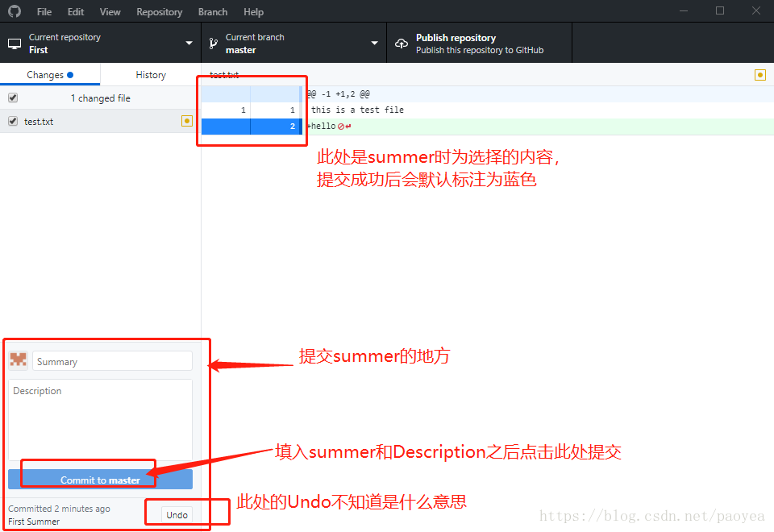Image resolution: width=774 pixels, height=532 pixels.
Task: Toggle the checkbox for all changed files
Action: [x=13, y=98]
